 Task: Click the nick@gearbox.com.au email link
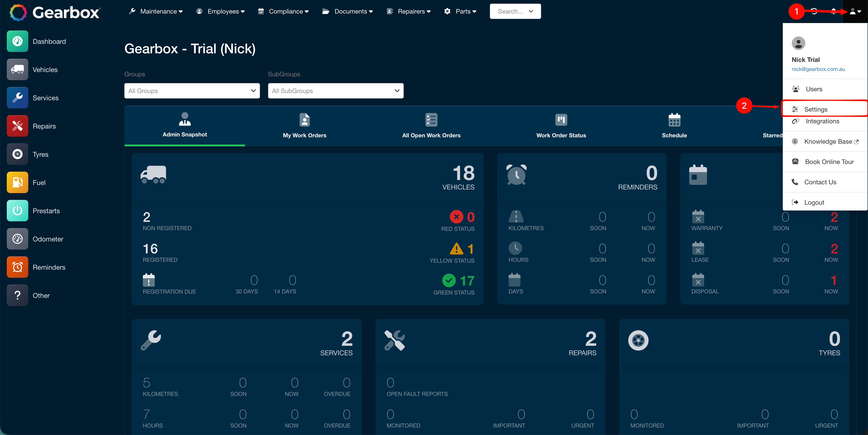818,69
